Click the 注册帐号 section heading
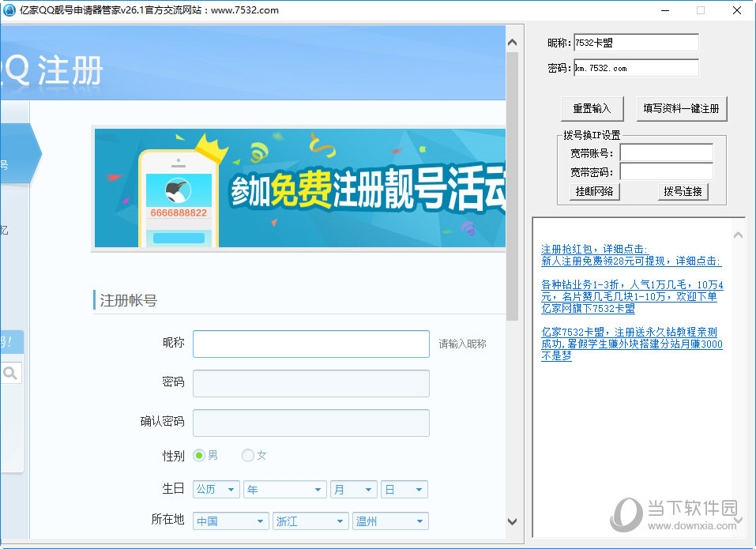The width and height of the screenshot is (756, 549). 129,300
